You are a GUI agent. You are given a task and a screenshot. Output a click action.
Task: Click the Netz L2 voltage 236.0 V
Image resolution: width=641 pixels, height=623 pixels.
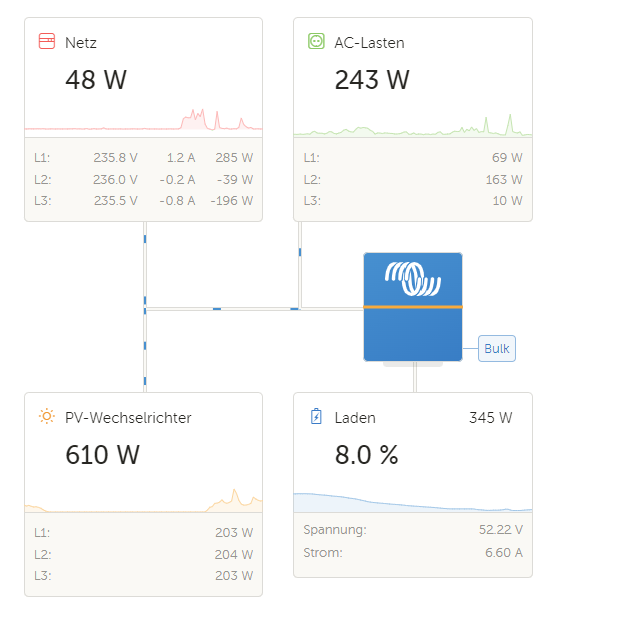[115, 179]
